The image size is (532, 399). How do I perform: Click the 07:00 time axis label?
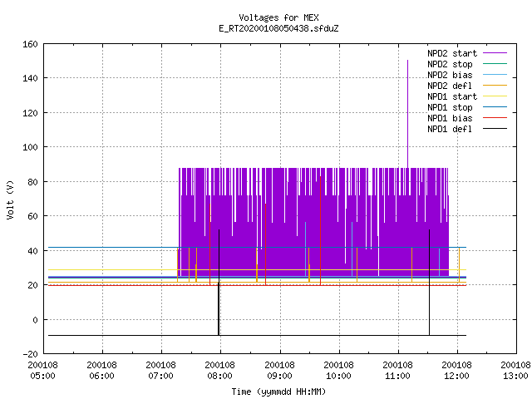[x=160, y=377]
